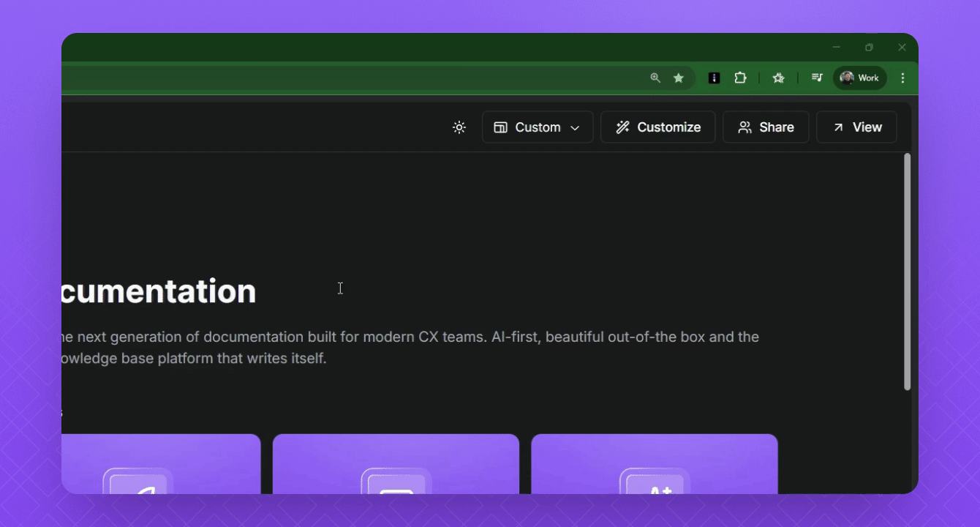The height and width of the screenshot is (527, 980).
Task: Close the browser window
Action: 902,47
